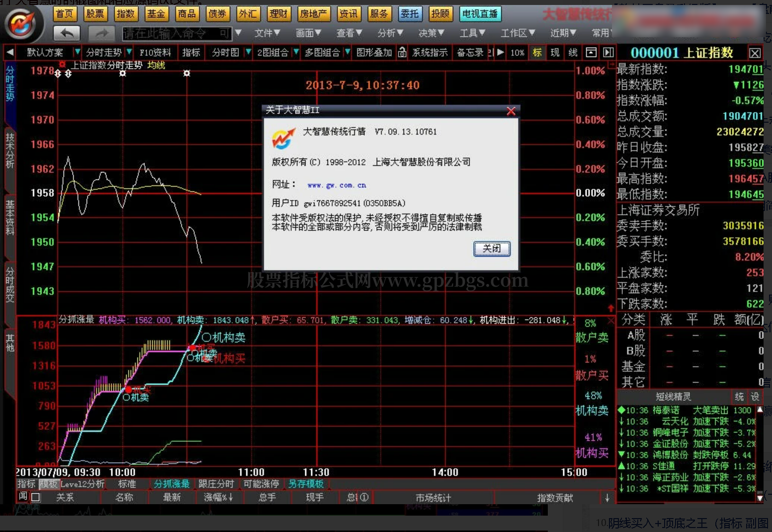772x532 pixels.
Task: Open the 工作区 dropdown menu
Action: point(518,33)
